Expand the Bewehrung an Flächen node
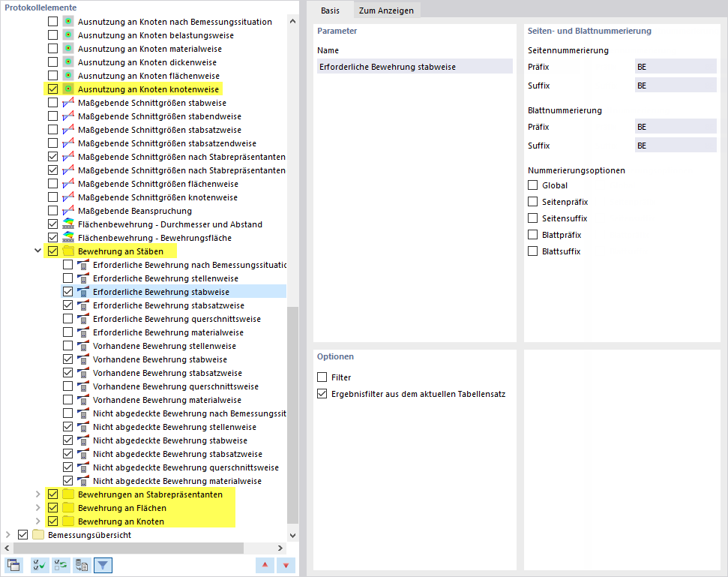728x577 pixels. [x=37, y=508]
